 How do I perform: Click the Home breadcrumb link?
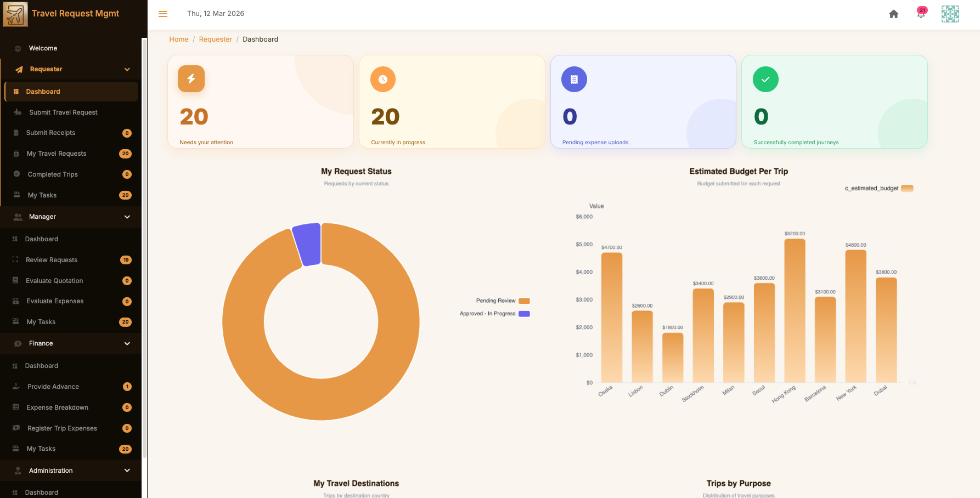pos(179,39)
